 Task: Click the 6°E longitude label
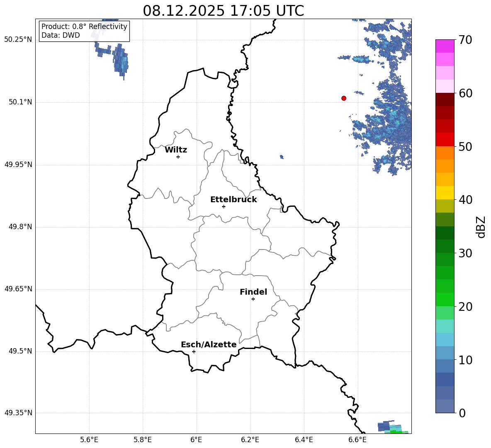(197, 440)
